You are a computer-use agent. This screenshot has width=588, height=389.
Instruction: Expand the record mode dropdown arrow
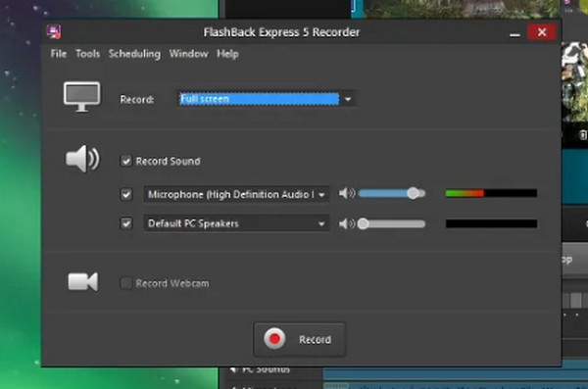[x=348, y=99]
